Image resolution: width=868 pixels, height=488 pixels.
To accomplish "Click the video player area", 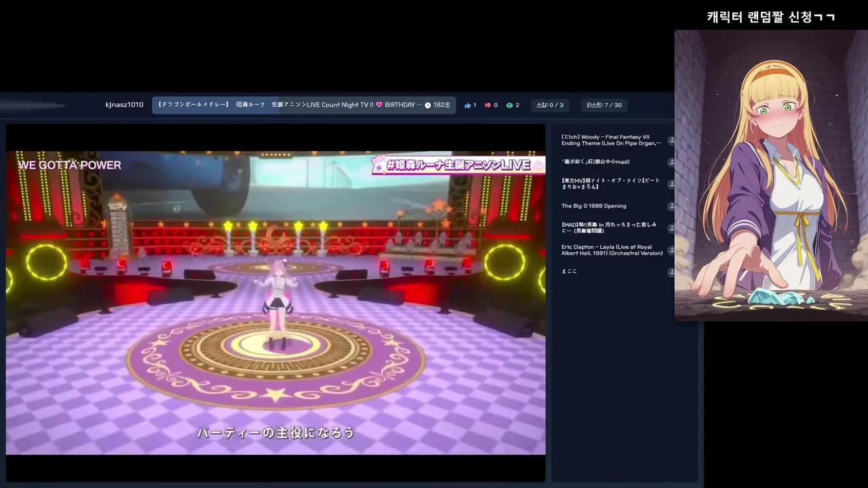I will tap(275, 303).
